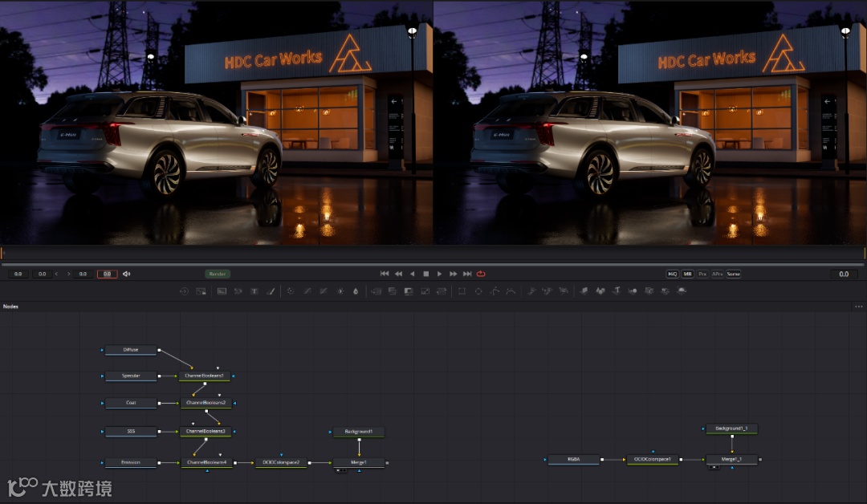Viewport: 867px width, 504px height.
Task: Add a Blur node from the toolbar
Action: pos(356,291)
